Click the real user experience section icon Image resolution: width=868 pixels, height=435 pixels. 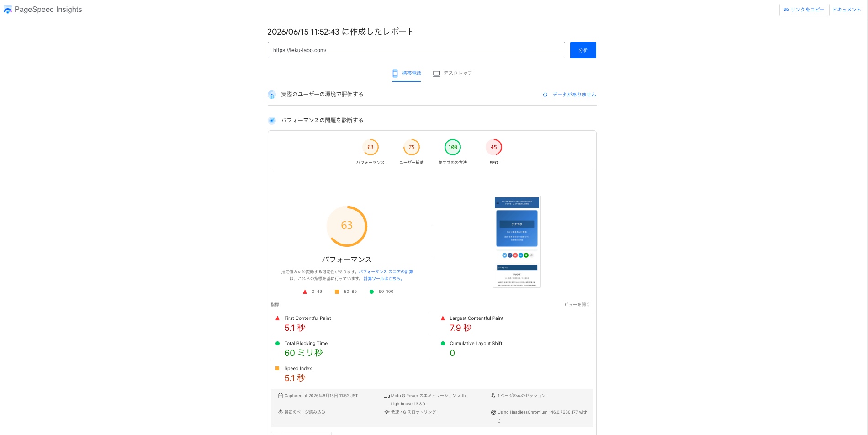click(272, 95)
